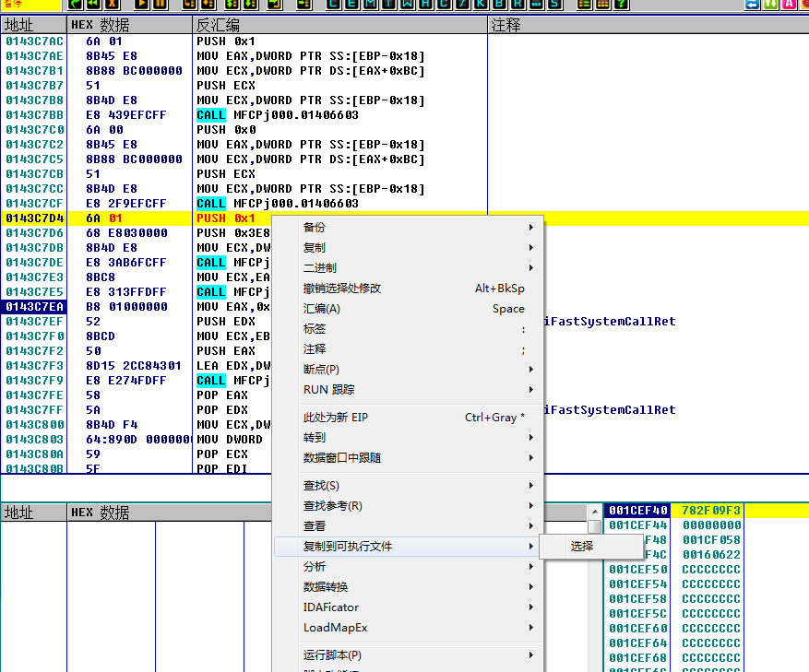This screenshot has width=809, height=672.
Task: Open the Memory map (M) toolbar icon
Action: [369, 4]
